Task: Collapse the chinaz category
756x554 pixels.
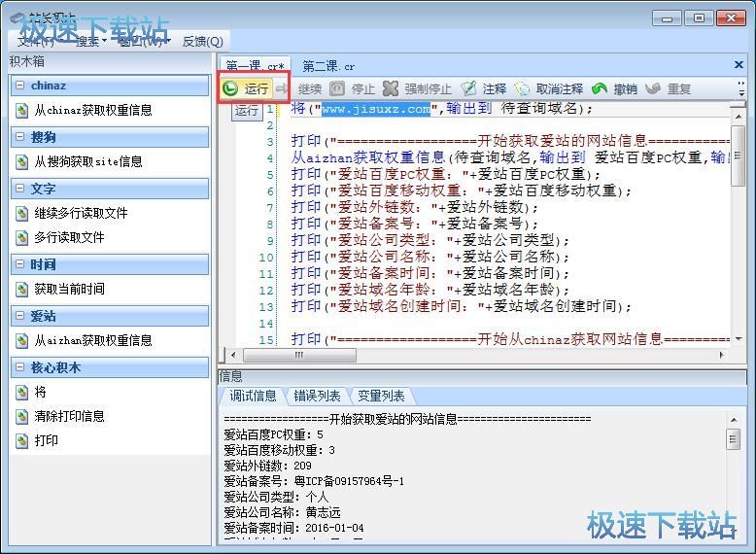Action: pyautogui.click(x=19, y=86)
